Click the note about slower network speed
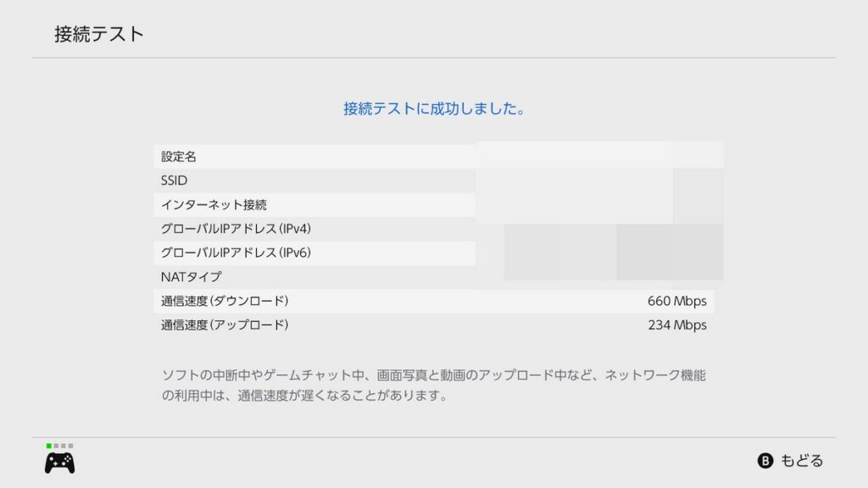The height and width of the screenshot is (488, 868). click(x=433, y=385)
